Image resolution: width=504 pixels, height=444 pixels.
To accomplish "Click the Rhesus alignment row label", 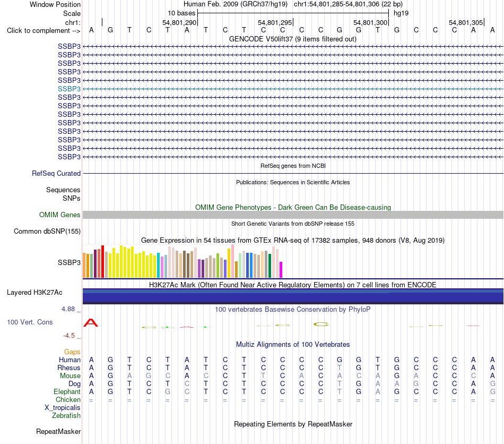I will (69, 368).
